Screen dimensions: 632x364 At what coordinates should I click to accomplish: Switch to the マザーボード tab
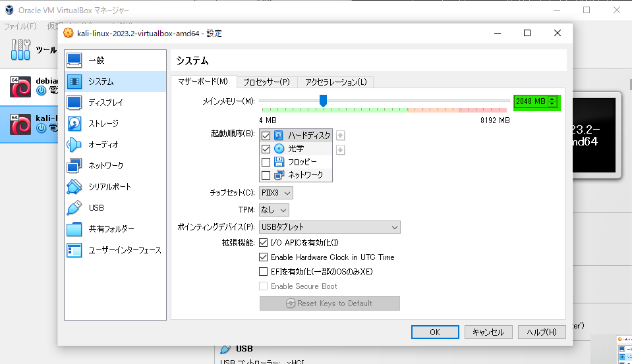tap(203, 82)
